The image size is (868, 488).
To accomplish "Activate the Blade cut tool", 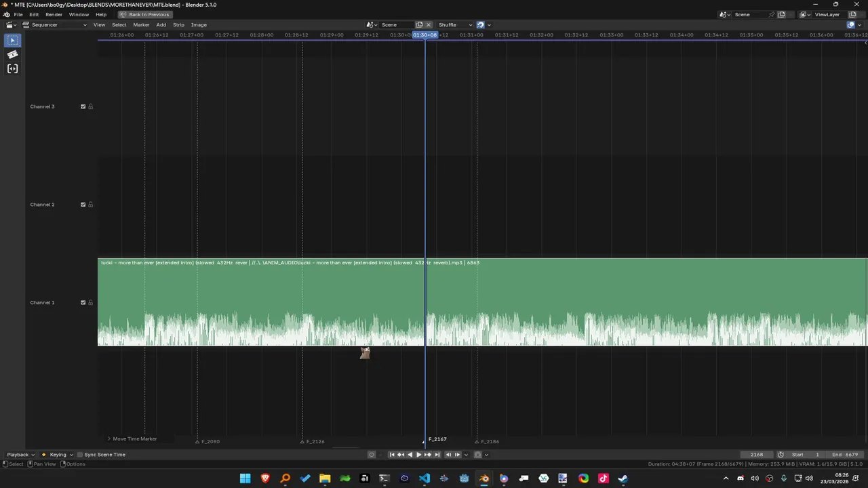I will 12,55.
